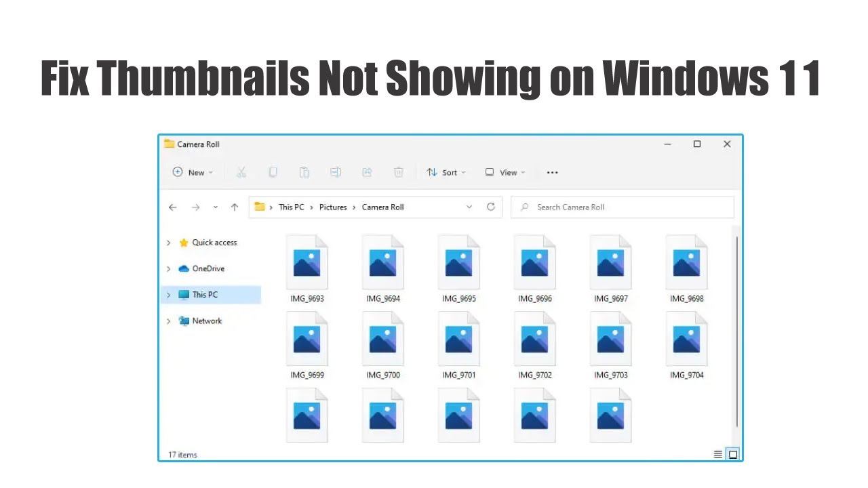The height and width of the screenshot is (488, 868).
Task: Click the folder icon in address bar
Action: [260, 207]
